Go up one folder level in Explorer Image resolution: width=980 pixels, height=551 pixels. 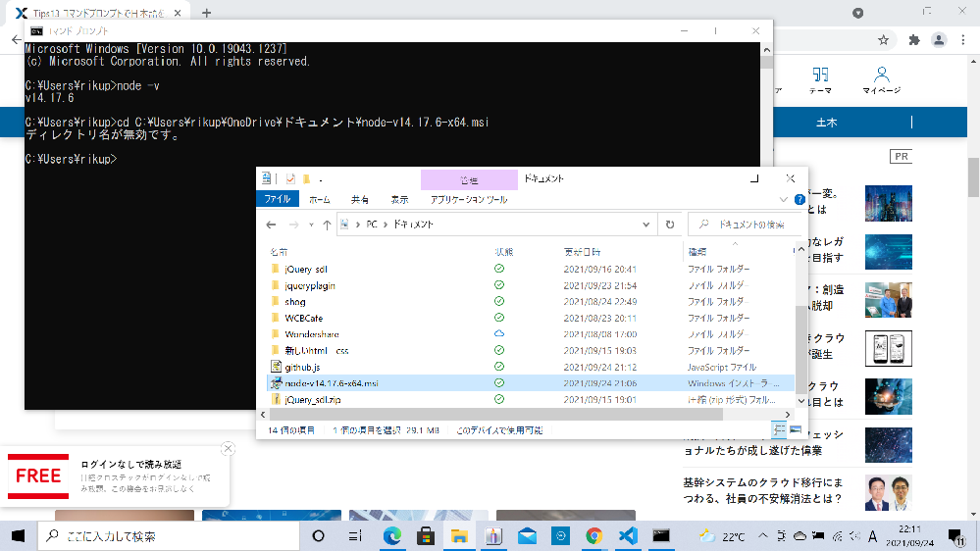point(327,225)
